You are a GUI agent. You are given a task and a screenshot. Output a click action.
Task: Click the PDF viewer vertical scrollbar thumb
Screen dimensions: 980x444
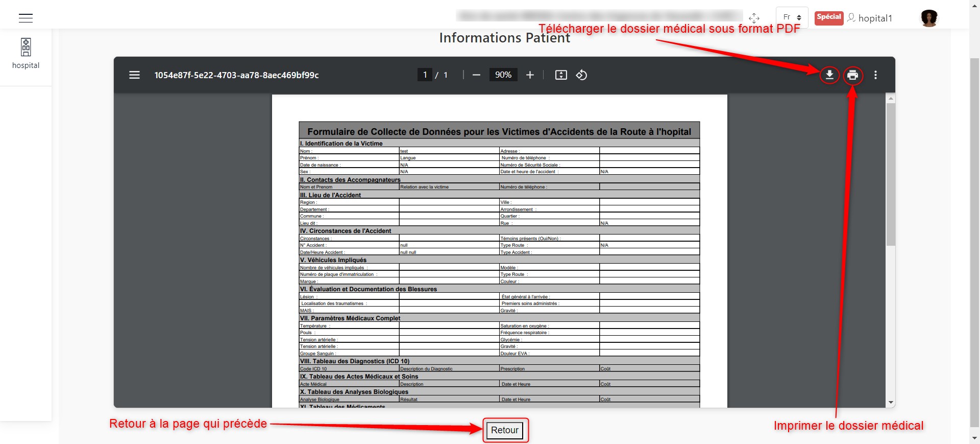[x=891, y=174]
